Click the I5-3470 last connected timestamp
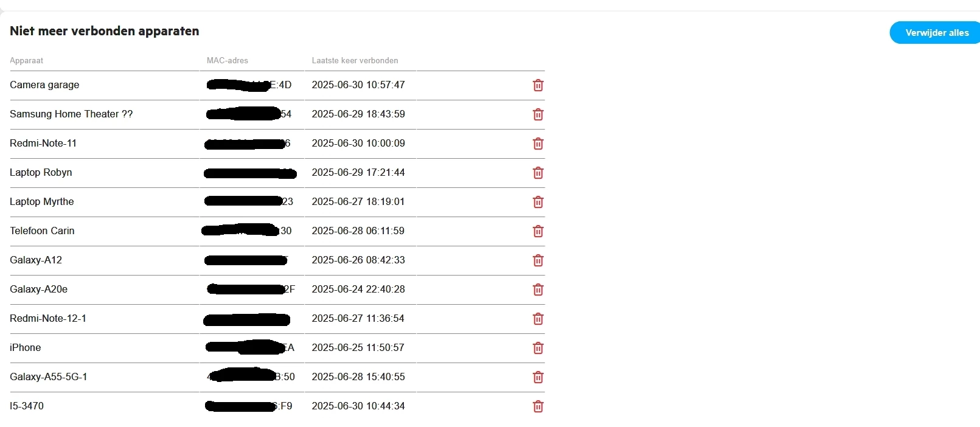 (358, 406)
